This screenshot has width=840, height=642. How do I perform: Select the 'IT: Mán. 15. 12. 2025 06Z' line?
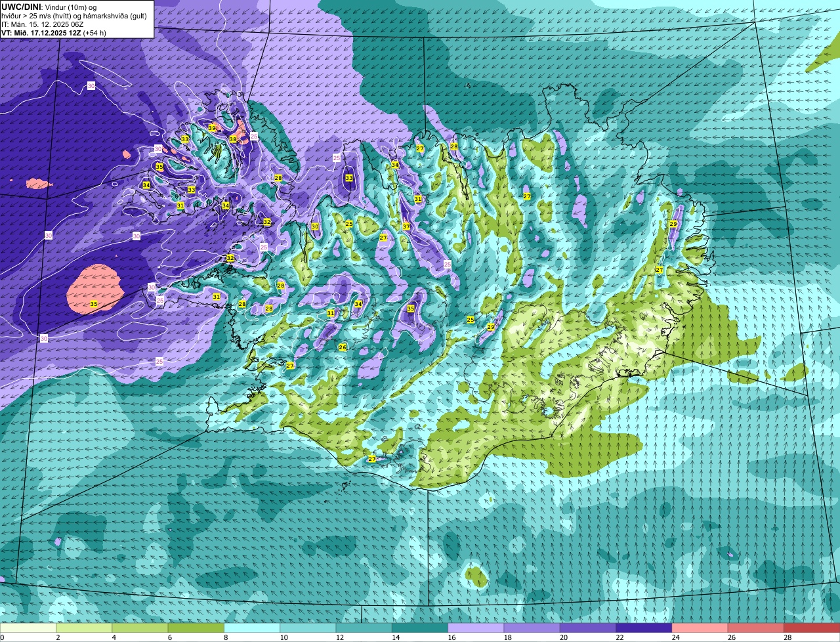pyautogui.click(x=42, y=24)
